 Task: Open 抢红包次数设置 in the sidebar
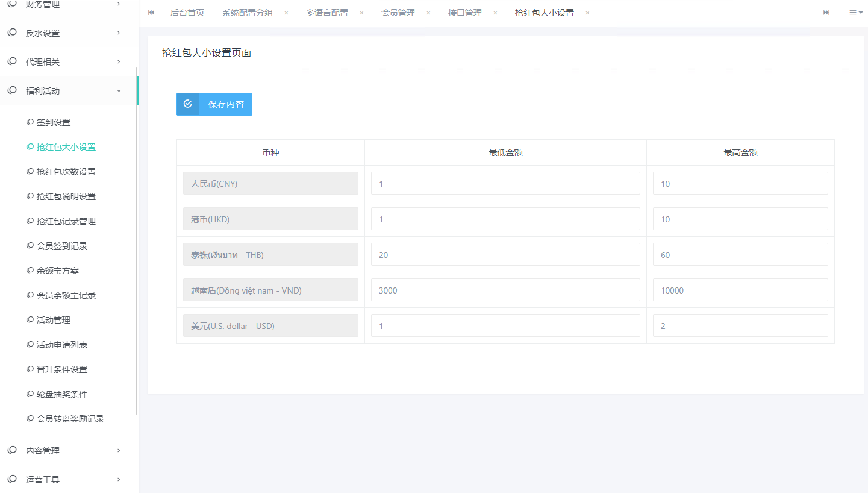[x=66, y=172]
